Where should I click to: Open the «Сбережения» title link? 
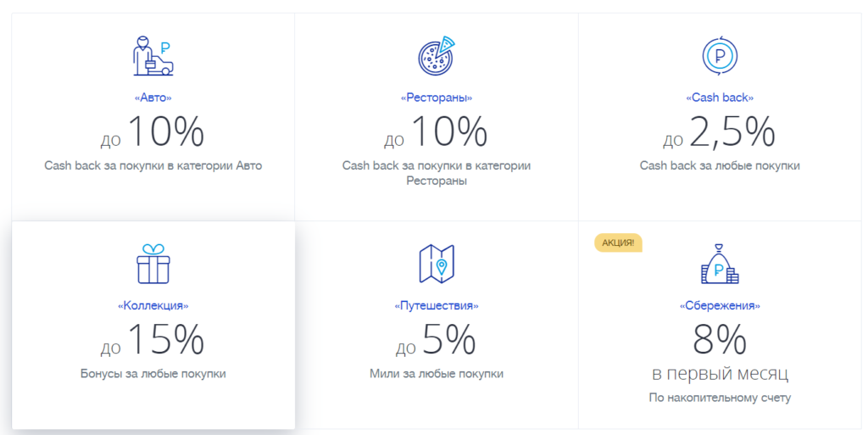pos(720,305)
